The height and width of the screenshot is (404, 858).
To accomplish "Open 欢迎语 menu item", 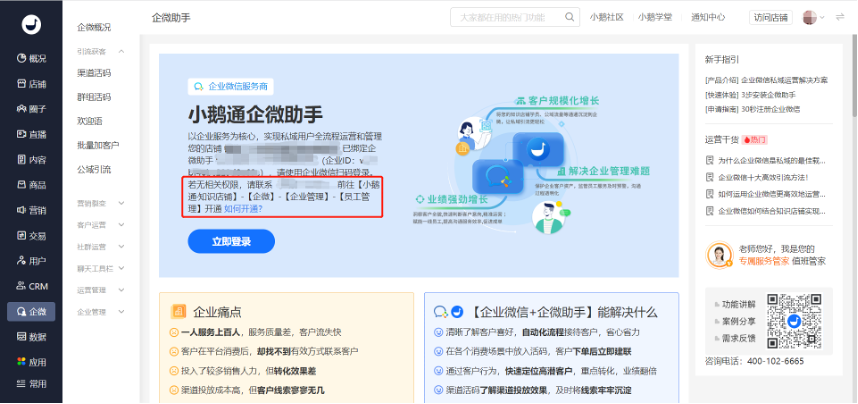I will 90,121.
